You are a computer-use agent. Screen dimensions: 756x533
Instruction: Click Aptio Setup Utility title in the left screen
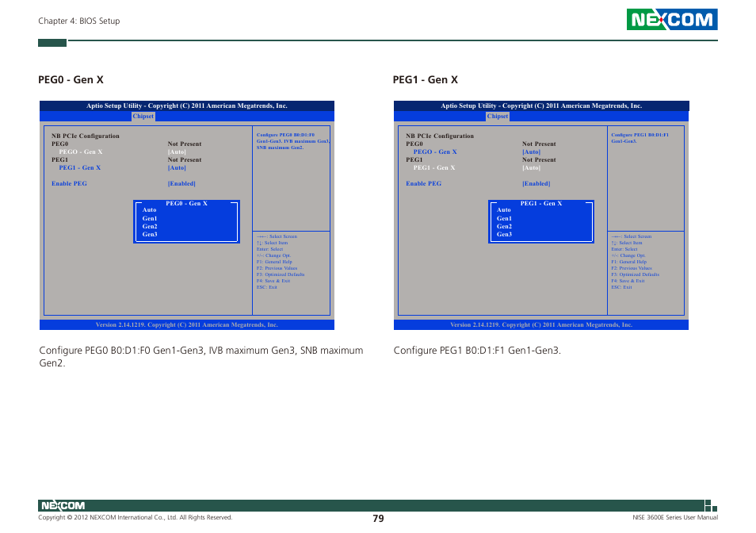[x=187, y=105]
